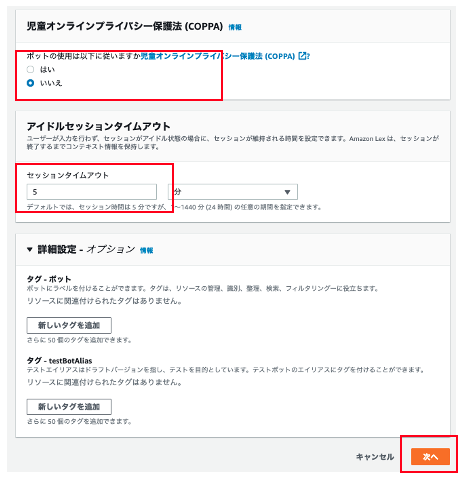Screen dimensions: 466x483
Task: Click the 詳細設定 - オプション heading text
Action: (86, 249)
